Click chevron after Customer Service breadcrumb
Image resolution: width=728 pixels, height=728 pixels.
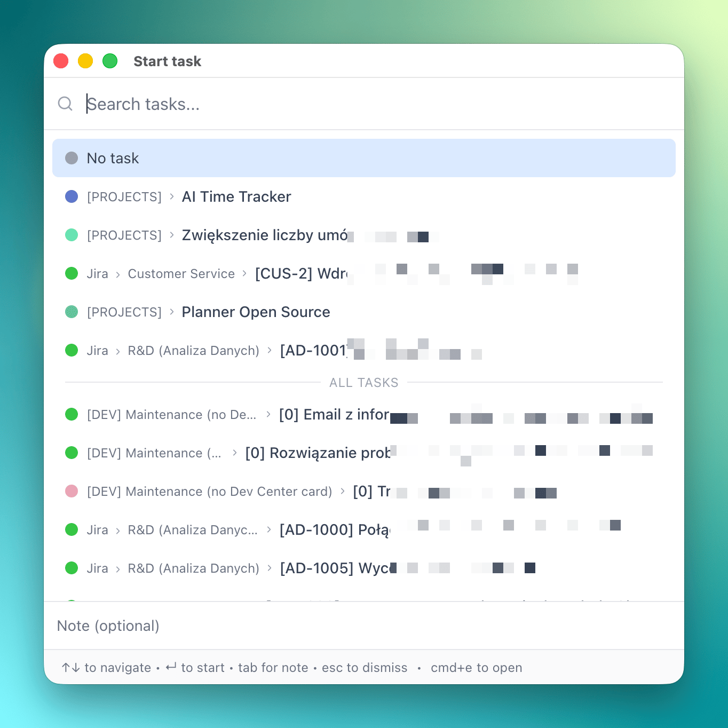point(244,273)
